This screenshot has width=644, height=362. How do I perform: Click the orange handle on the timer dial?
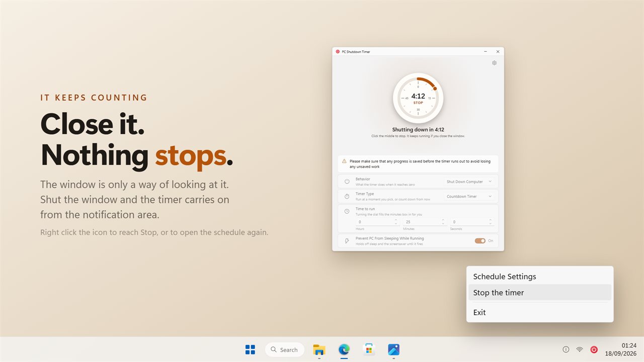pos(435,88)
